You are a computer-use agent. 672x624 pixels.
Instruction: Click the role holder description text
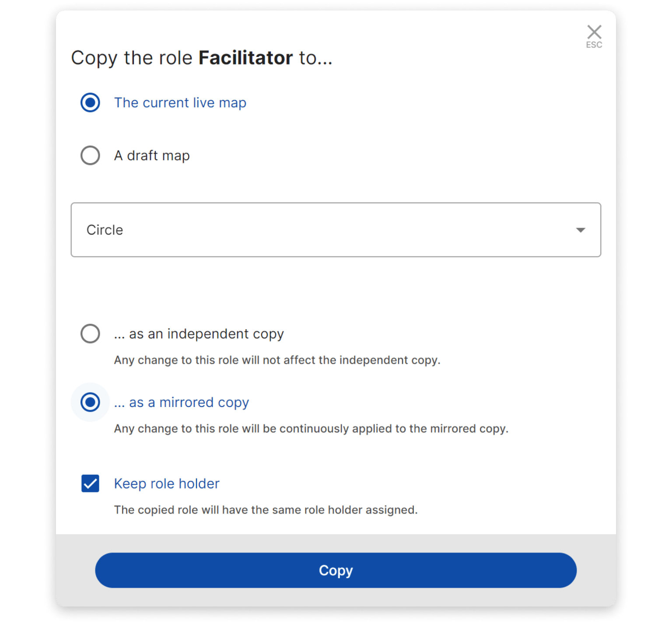pos(266,510)
